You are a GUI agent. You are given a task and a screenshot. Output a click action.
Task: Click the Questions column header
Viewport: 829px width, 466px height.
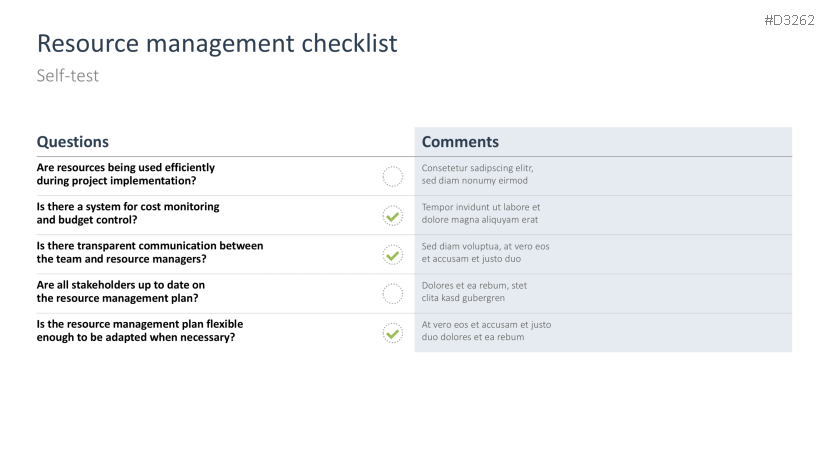73,142
